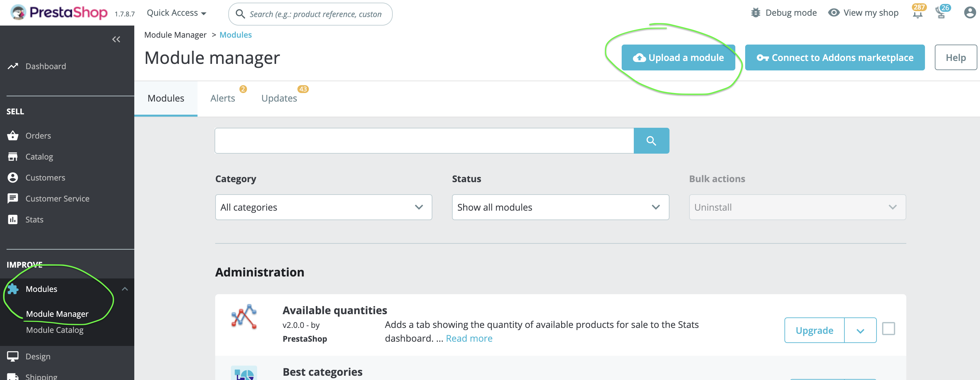This screenshot has height=380, width=980.
Task: Expand the arrow beside Upgrade button
Action: pos(860,331)
